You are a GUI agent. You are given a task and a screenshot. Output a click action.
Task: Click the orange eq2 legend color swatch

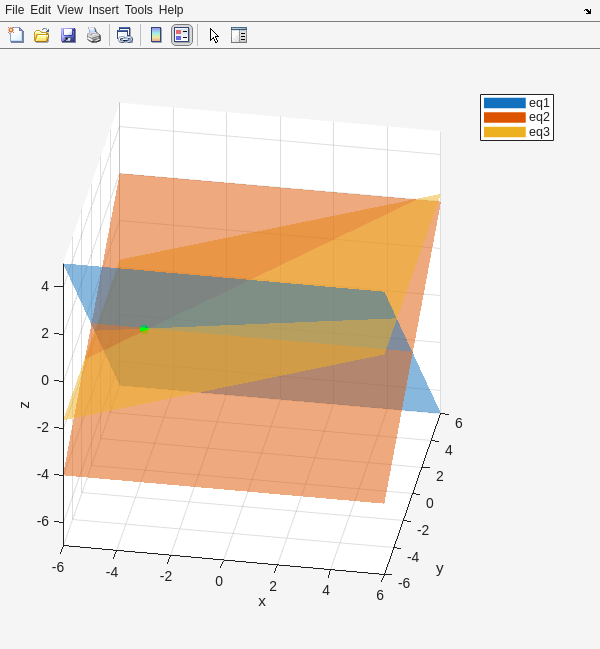(x=504, y=117)
